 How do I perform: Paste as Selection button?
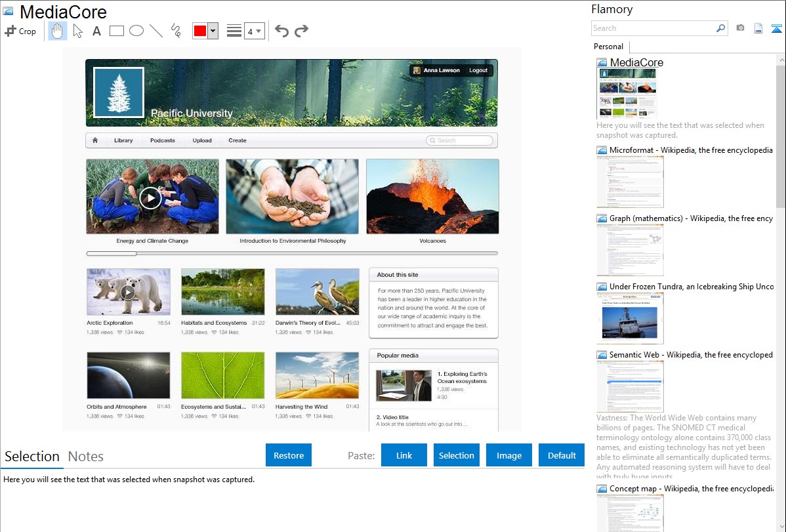point(457,455)
